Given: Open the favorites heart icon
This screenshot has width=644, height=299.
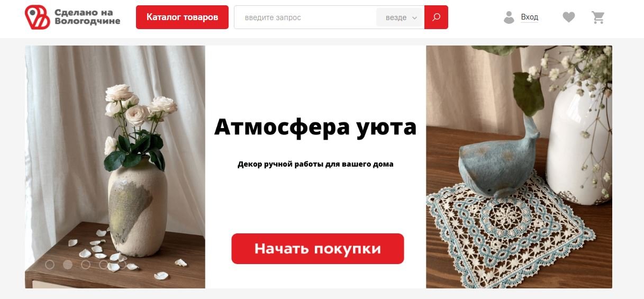Looking at the screenshot, I should (x=569, y=17).
